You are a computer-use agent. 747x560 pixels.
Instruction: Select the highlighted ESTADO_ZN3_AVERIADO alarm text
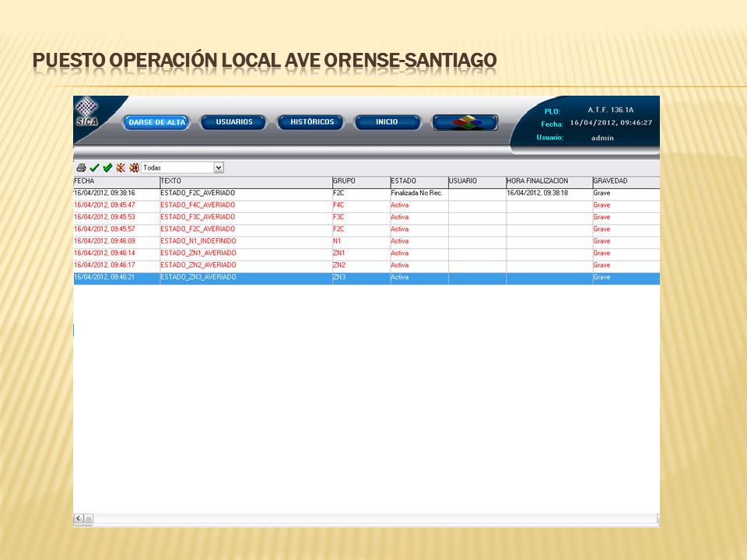tap(198, 277)
